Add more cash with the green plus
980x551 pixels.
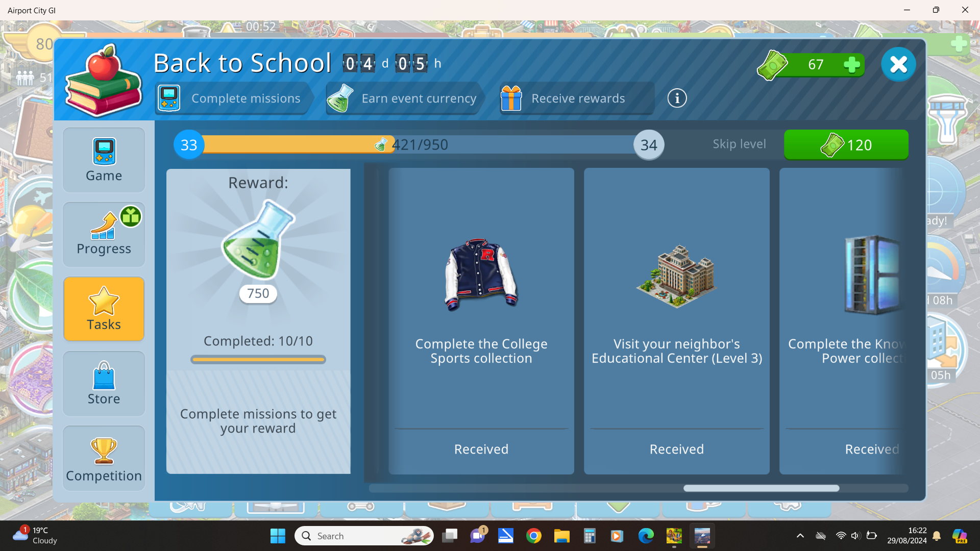[x=851, y=65]
